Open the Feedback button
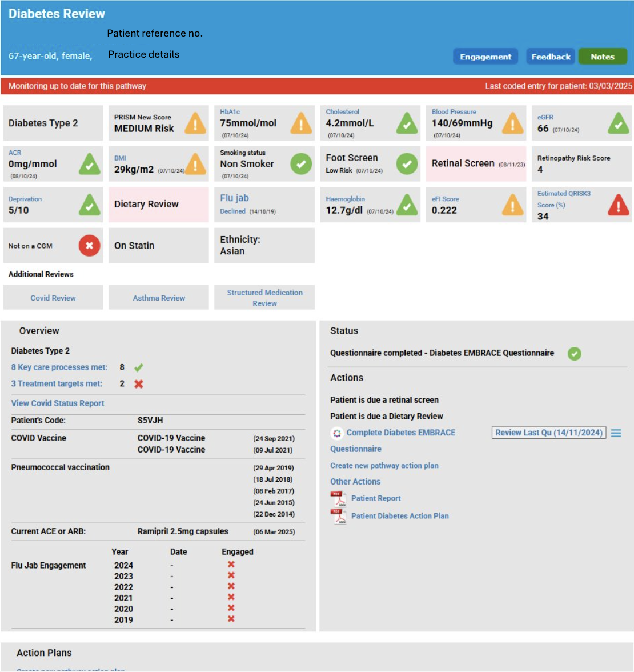The image size is (634, 672). [551, 57]
